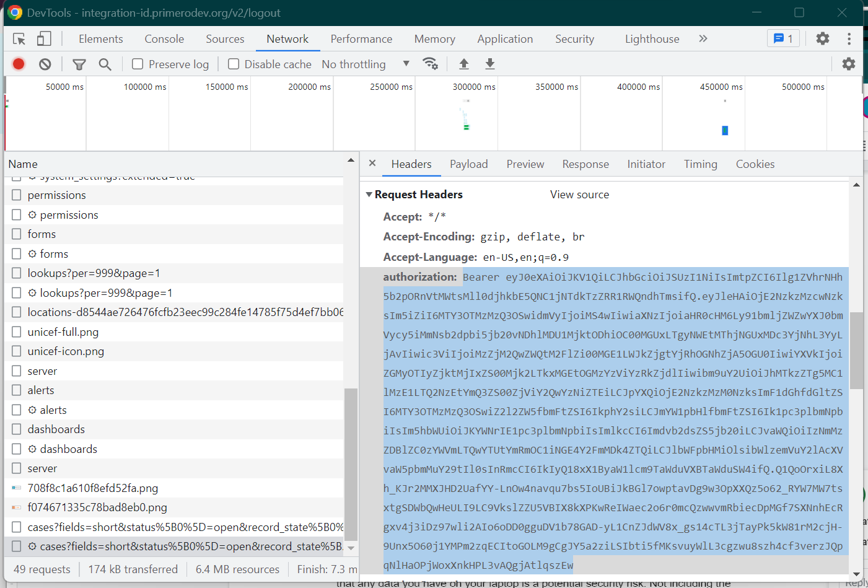Open the Application tab

pos(505,39)
